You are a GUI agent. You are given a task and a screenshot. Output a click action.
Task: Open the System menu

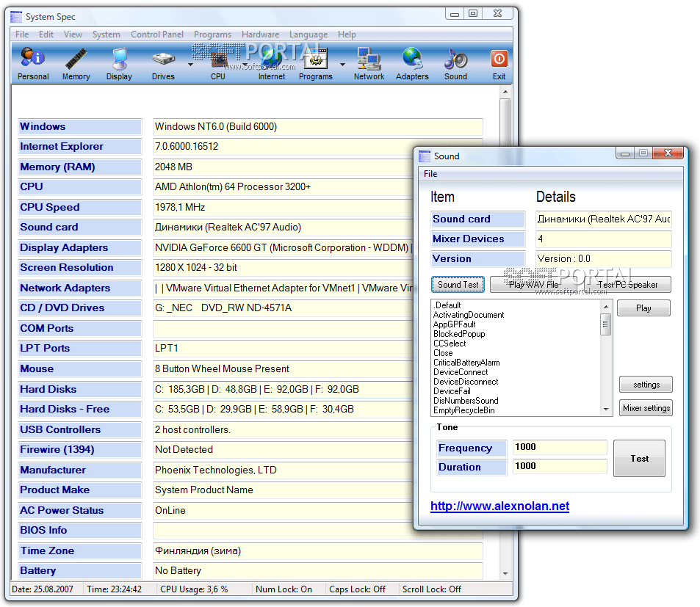click(x=107, y=34)
